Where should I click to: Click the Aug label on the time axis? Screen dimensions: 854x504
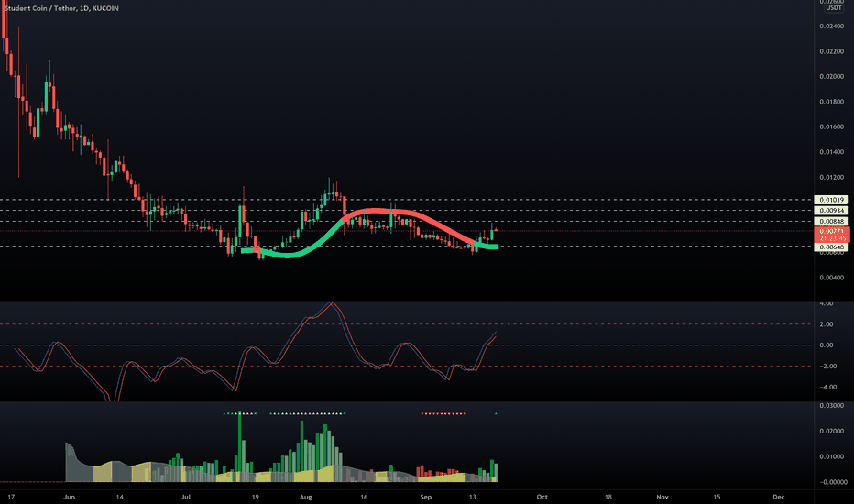point(305,497)
